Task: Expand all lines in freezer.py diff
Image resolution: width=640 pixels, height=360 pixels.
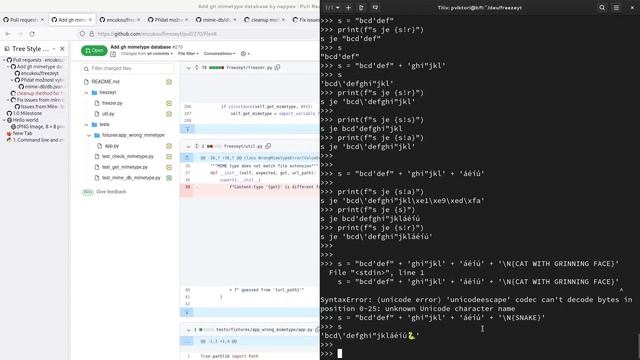Action: click(x=196, y=68)
